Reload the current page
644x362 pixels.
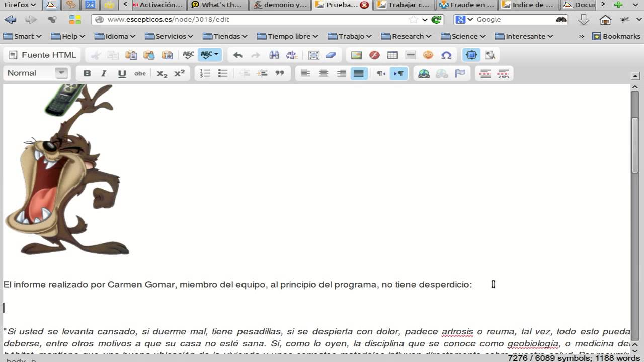436,19
